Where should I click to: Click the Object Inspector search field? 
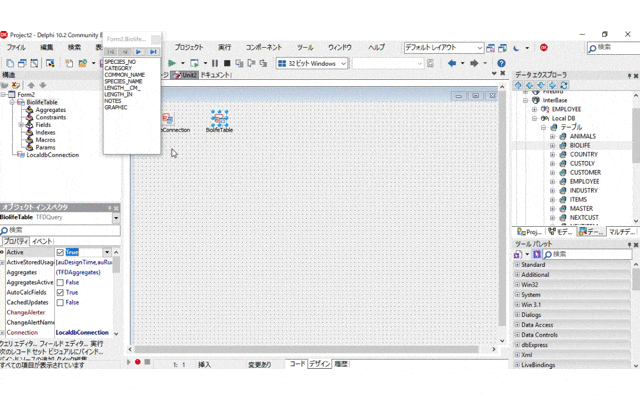pos(60,230)
